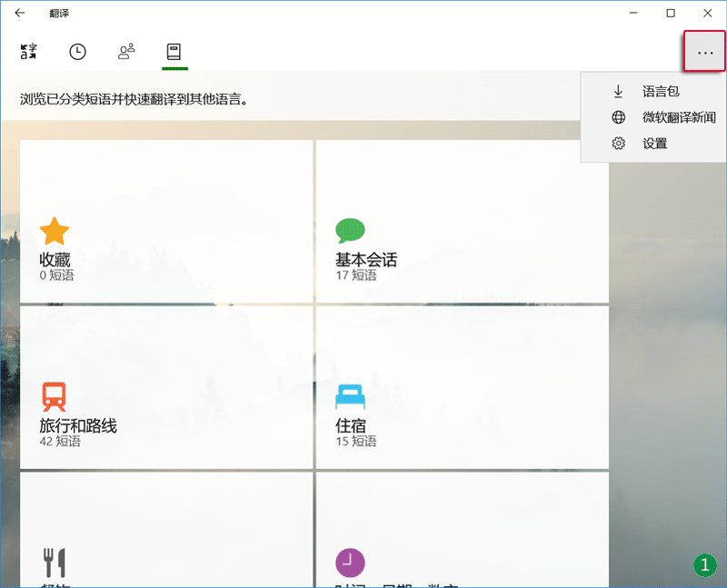Minimize the 翻译 window
Screen dimensions: 727x588
point(633,13)
